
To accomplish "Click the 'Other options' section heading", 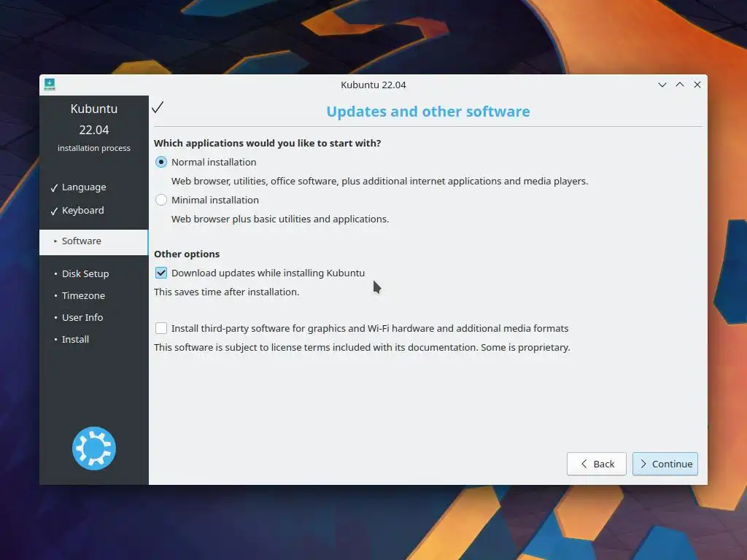I will [x=187, y=254].
